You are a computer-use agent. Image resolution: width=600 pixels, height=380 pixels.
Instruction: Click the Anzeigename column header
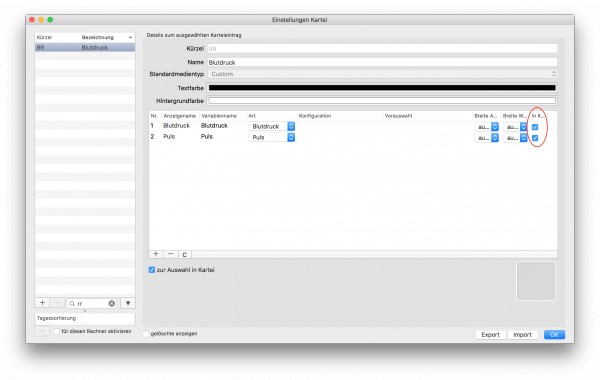179,116
